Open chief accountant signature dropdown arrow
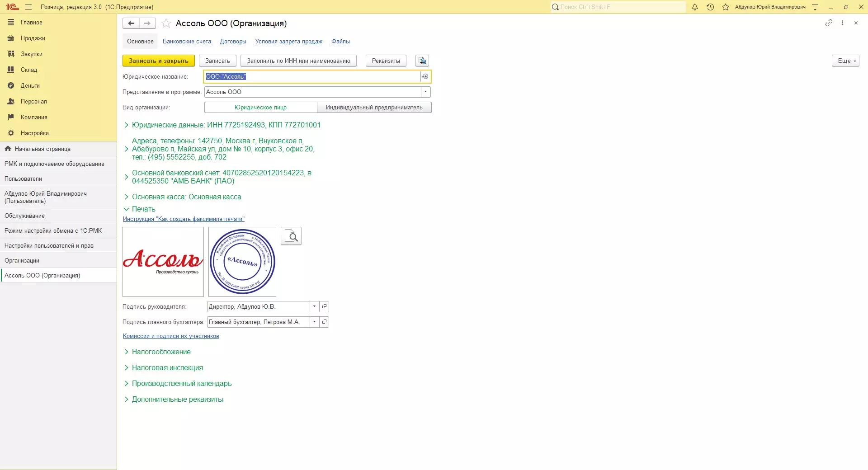 [x=314, y=322]
